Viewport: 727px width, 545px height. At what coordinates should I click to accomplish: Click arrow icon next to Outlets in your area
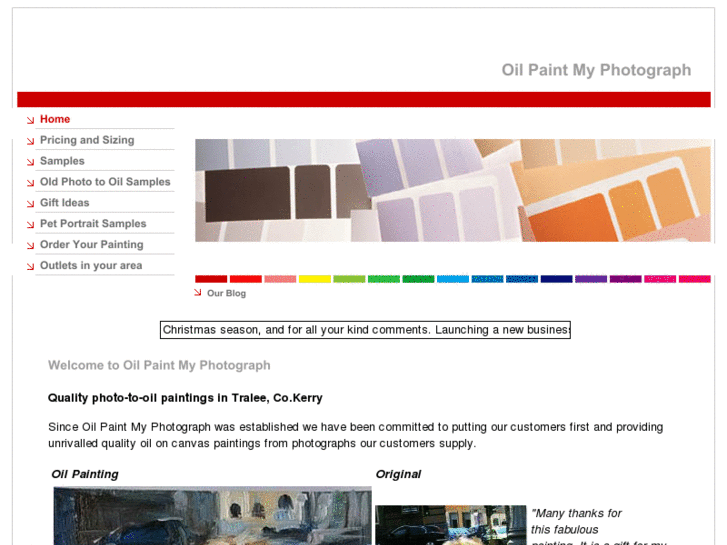[x=31, y=267]
